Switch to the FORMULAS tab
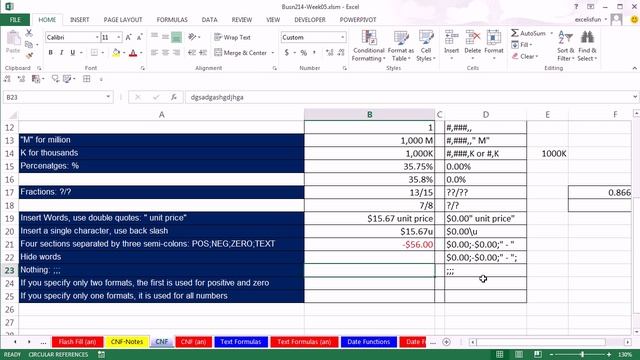 click(172, 20)
